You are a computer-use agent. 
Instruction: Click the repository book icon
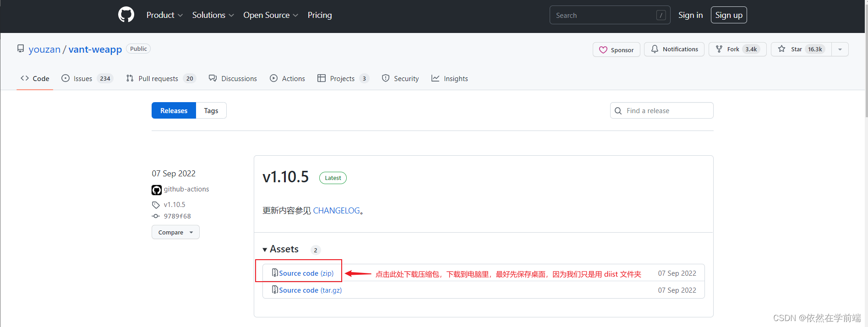click(x=21, y=49)
